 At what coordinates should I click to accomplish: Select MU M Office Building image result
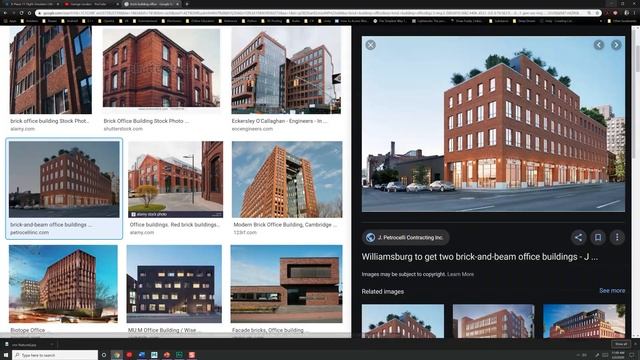(174, 284)
